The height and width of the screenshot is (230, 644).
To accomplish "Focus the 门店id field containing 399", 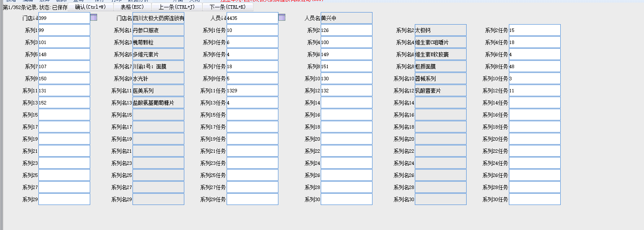I will [64, 18].
